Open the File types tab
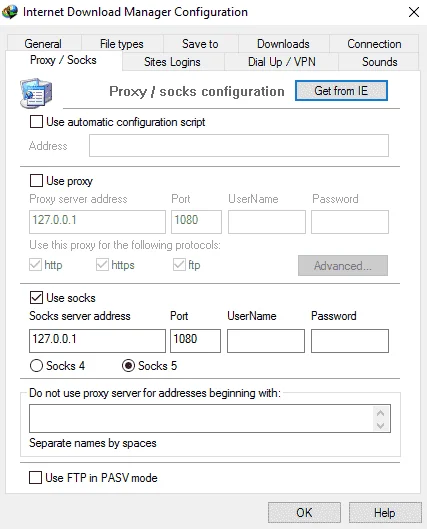The width and height of the screenshot is (427, 529). click(x=122, y=44)
